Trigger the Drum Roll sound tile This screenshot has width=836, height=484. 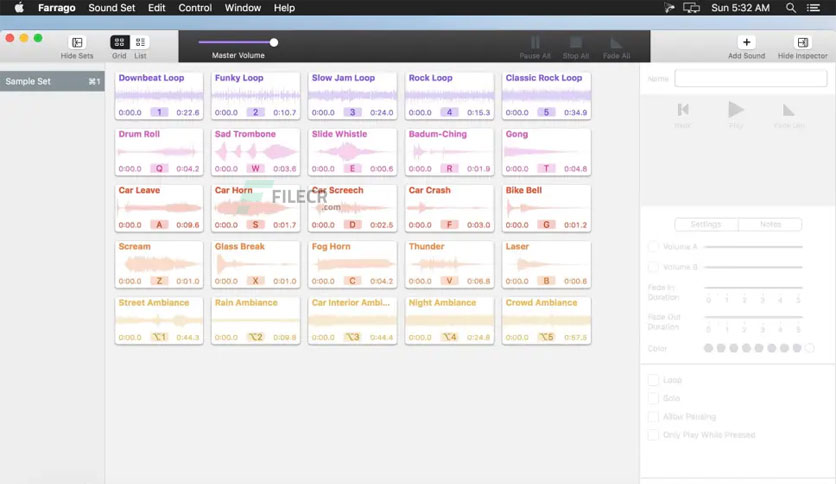pyautogui.click(x=159, y=152)
